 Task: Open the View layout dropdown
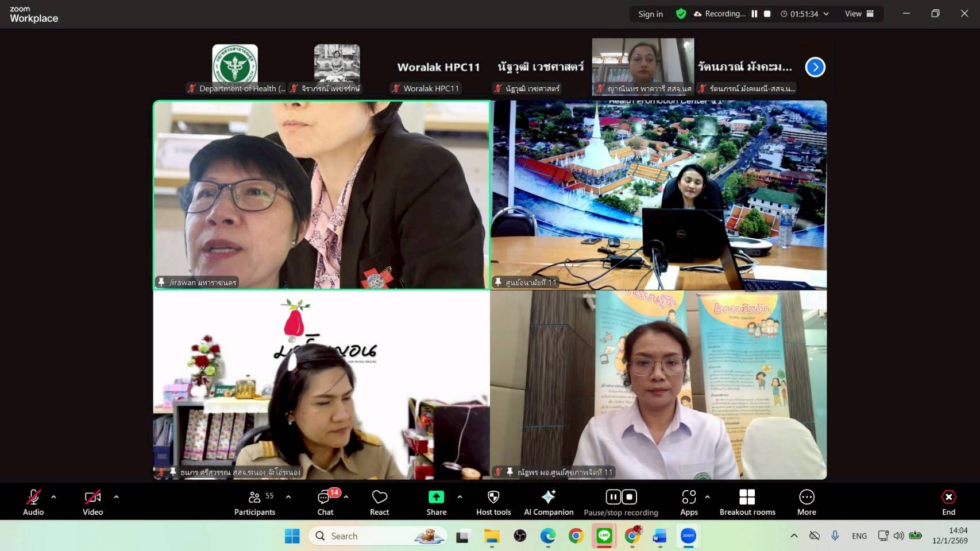[859, 14]
